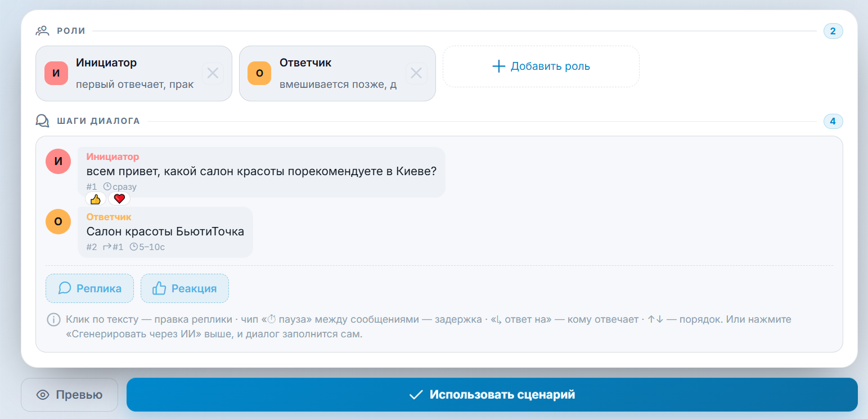Viewport: 868px width, 419px height.
Task: Confirm with Использовать сценарий
Action: (492, 395)
